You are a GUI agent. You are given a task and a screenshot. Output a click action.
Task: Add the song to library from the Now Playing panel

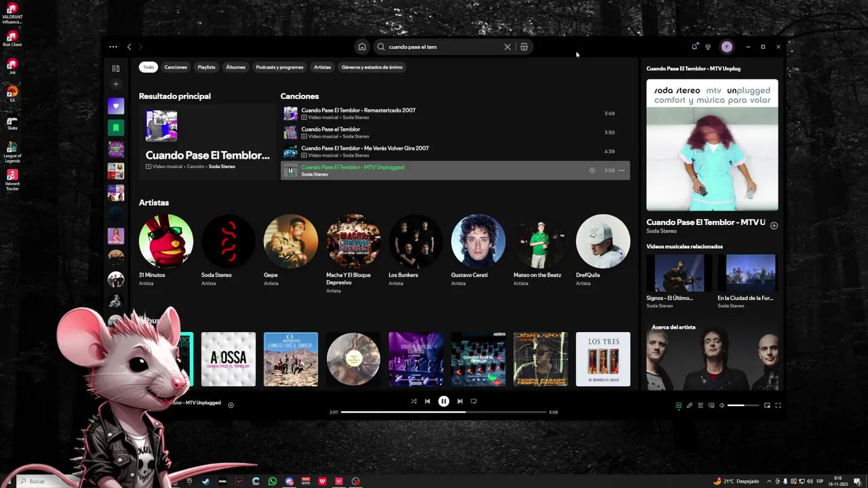(774, 226)
